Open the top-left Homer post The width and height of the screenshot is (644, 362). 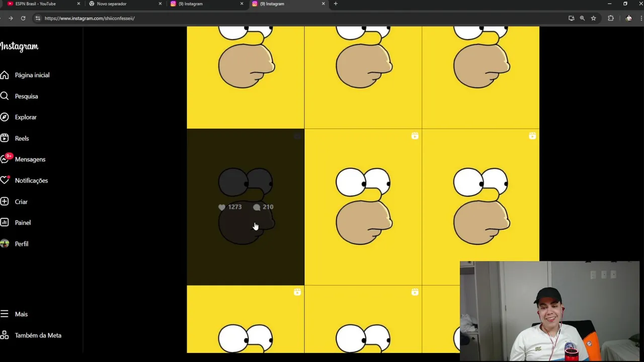pos(246,77)
